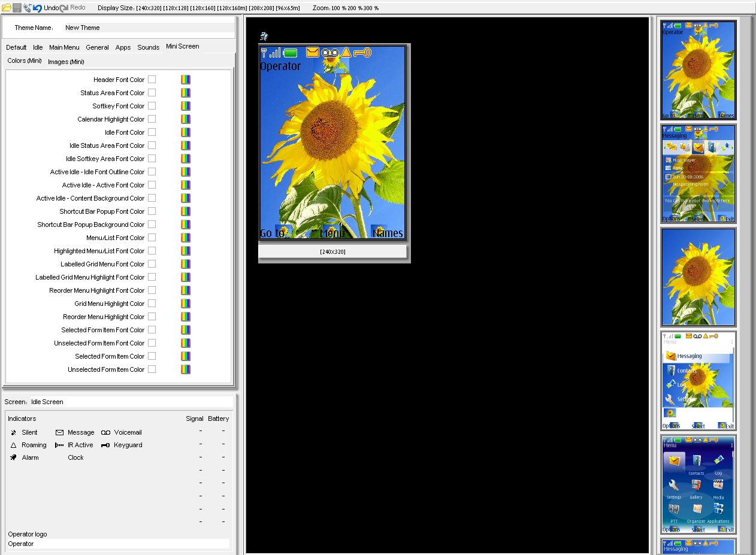Enable the Active Idle - Active Font Color checkbox
This screenshot has height=555, width=756.
pyautogui.click(x=152, y=185)
